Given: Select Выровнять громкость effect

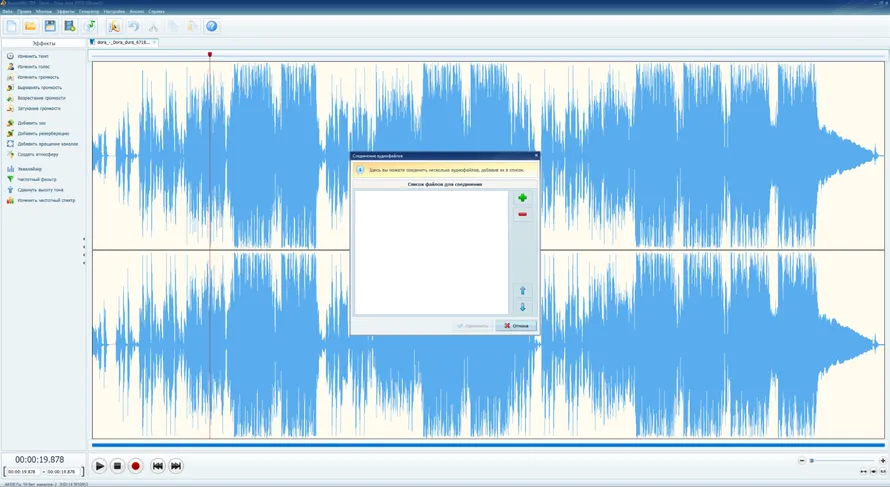Looking at the screenshot, I should pos(34,87).
